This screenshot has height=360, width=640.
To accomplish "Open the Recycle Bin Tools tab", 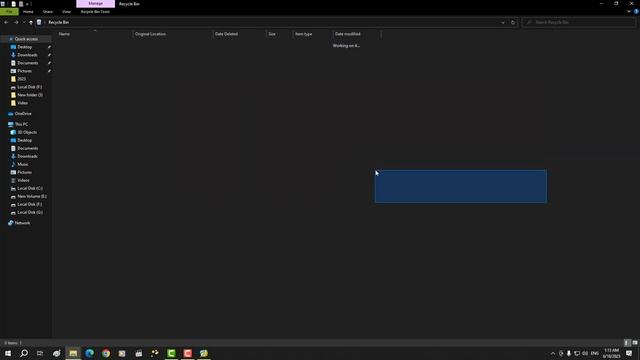I will 95,12.
